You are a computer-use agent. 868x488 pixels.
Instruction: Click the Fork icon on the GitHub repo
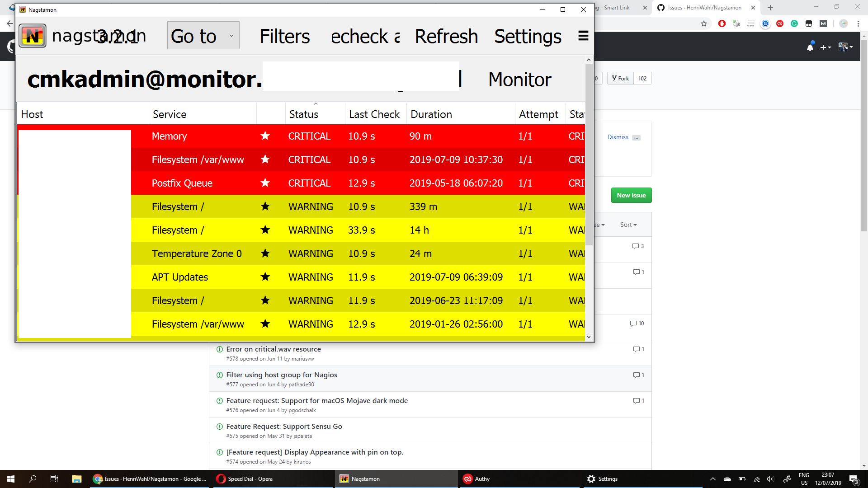coord(620,78)
